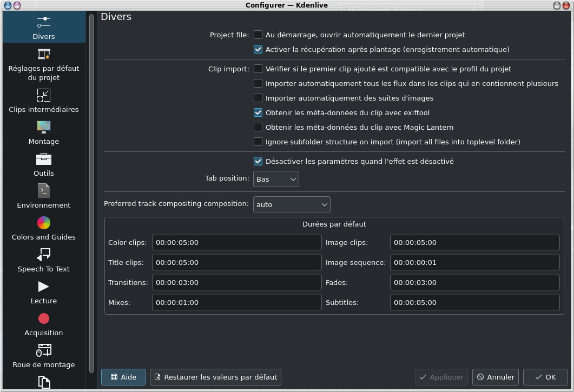Click the Subtitles duration field
The image size is (574, 392).
pyautogui.click(x=475, y=303)
